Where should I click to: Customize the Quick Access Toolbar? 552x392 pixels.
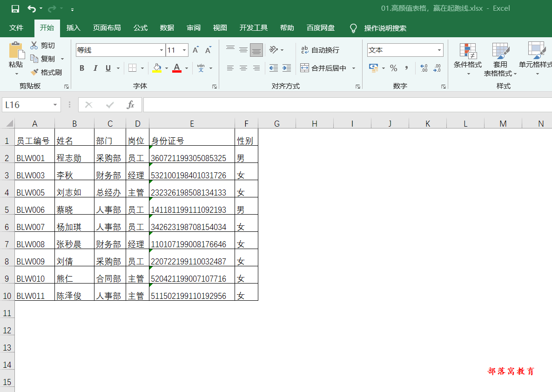click(x=72, y=9)
